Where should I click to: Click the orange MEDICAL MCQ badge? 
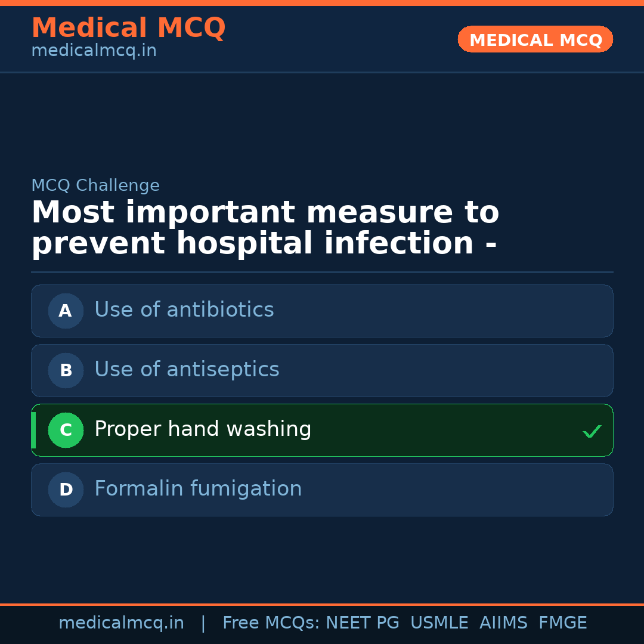535,40
